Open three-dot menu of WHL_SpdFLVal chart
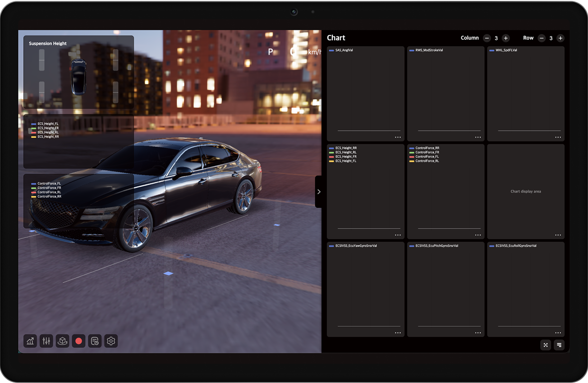Image resolution: width=588 pixels, height=383 pixels. (558, 137)
